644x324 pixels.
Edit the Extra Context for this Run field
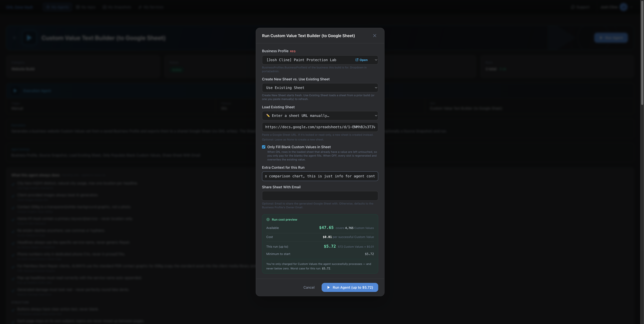pyautogui.click(x=320, y=176)
